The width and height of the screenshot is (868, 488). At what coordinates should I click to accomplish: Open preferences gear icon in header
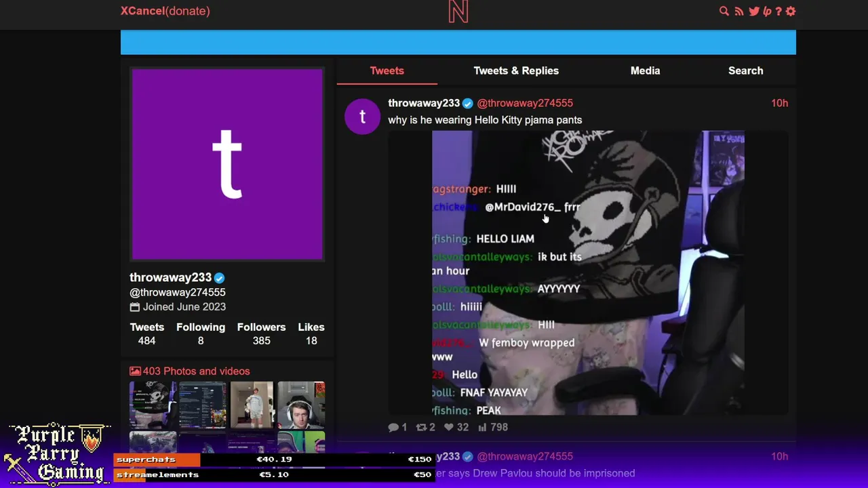click(791, 11)
